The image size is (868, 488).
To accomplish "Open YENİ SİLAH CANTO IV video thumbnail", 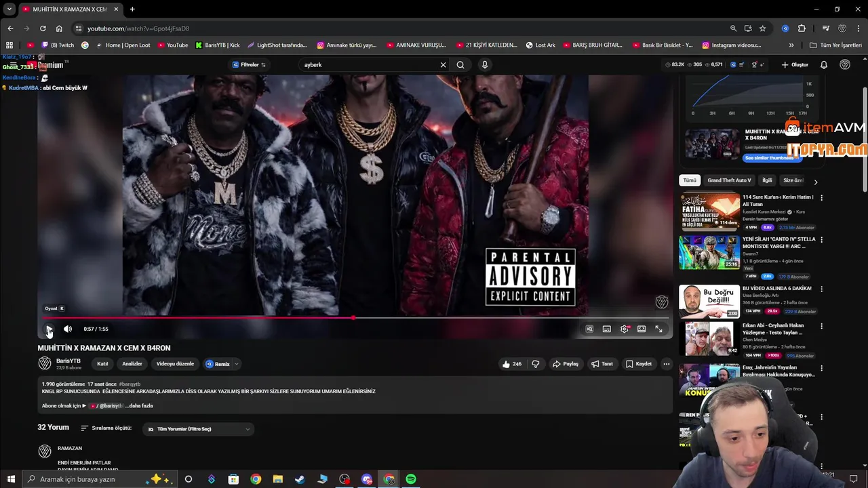I will [709, 253].
